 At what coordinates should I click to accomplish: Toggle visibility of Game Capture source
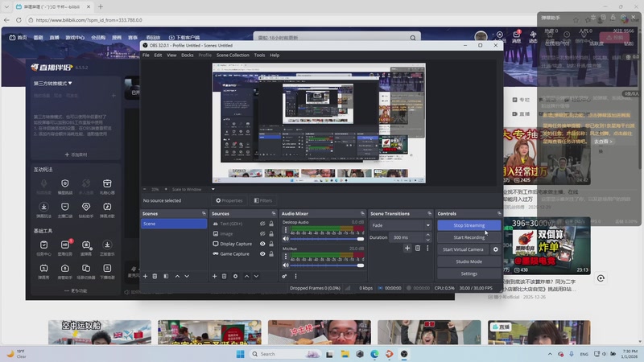(262, 254)
